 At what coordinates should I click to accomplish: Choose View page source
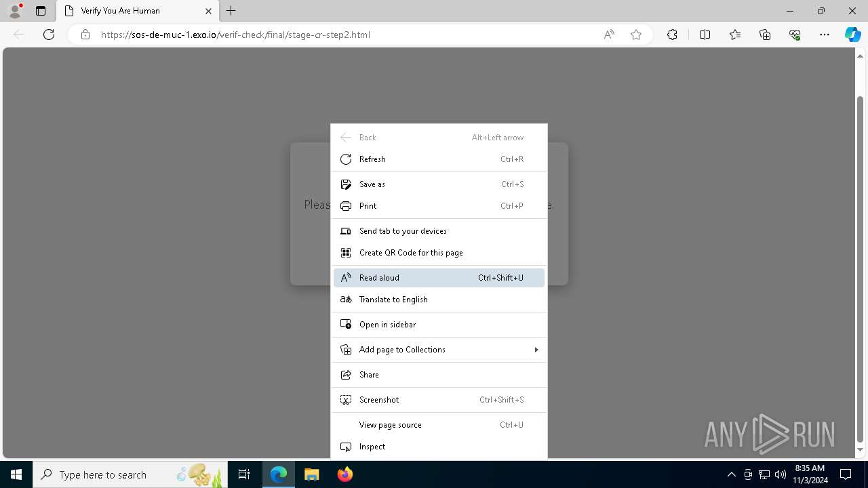coord(439,425)
